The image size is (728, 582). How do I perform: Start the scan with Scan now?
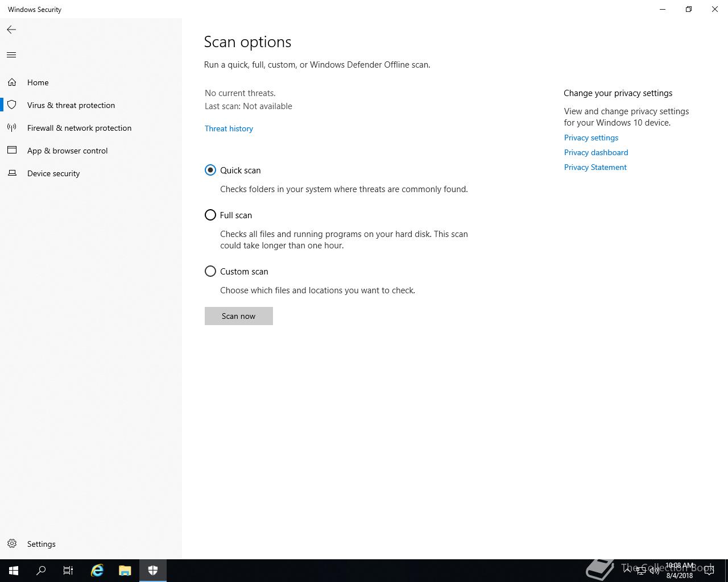pyautogui.click(x=239, y=316)
